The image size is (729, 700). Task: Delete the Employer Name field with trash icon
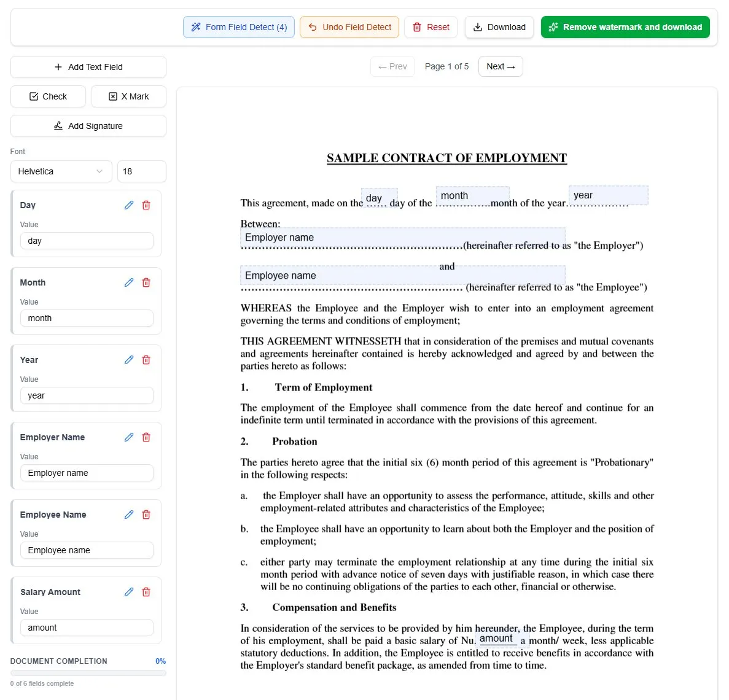146,437
